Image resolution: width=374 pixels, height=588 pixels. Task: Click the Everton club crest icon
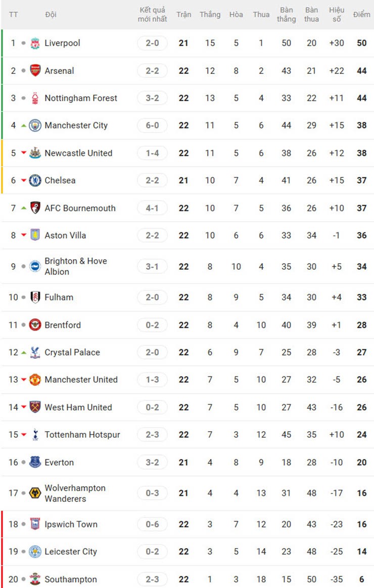pyautogui.click(x=35, y=462)
